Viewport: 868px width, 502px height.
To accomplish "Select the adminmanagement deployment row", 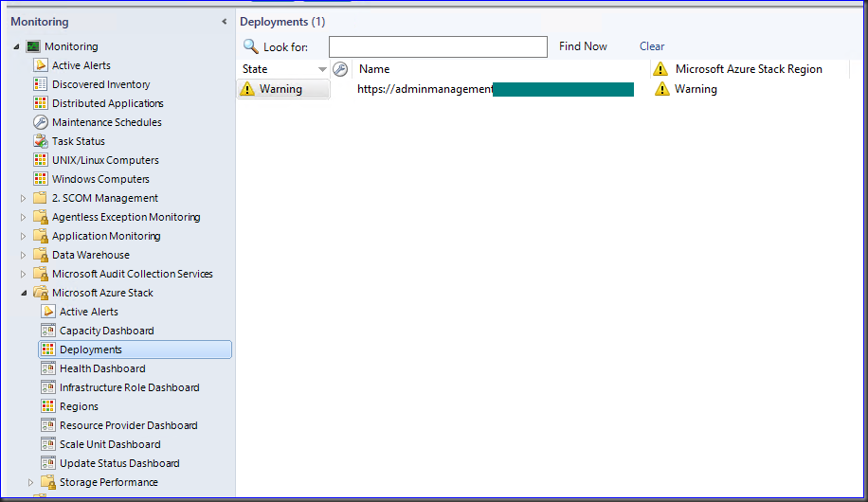I will pos(425,89).
